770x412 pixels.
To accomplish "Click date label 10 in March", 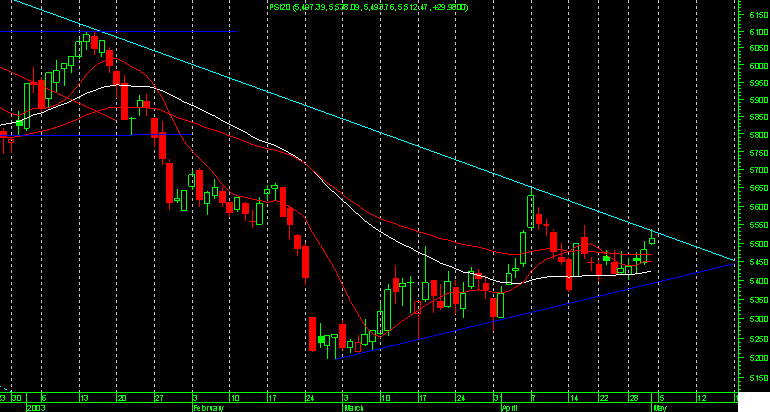I will click(386, 398).
